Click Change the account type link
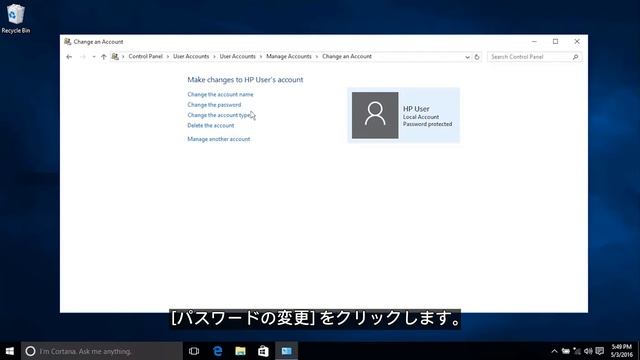The width and height of the screenshot is (640, 360). pos(219,115)
